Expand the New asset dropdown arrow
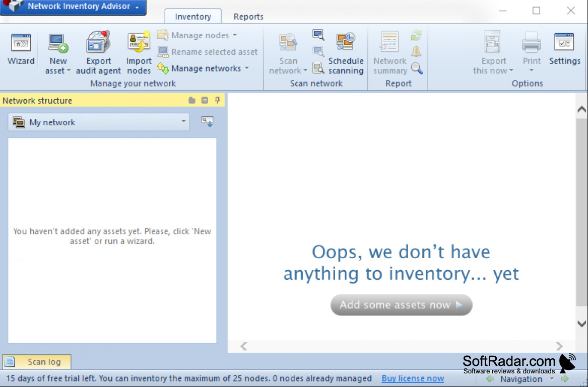 pyautogui.click(x=69, y=71)
